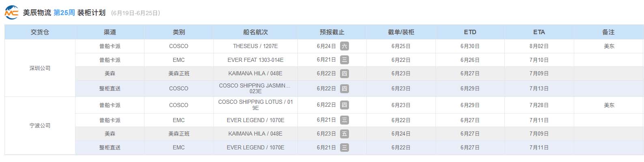Click the 备注 column header
Image resolution: width=644 pixels, height=162 pixels.
tap(608, 32)
